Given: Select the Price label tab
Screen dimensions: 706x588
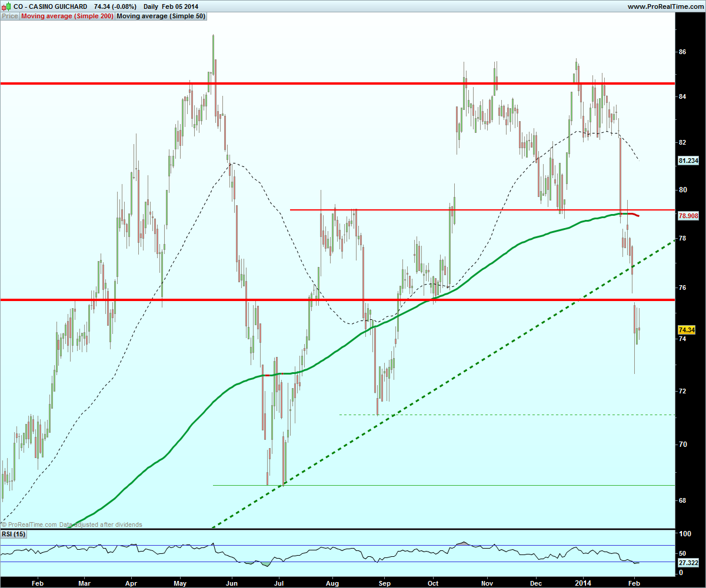Looking at the screenshot, I should (10, 16).
